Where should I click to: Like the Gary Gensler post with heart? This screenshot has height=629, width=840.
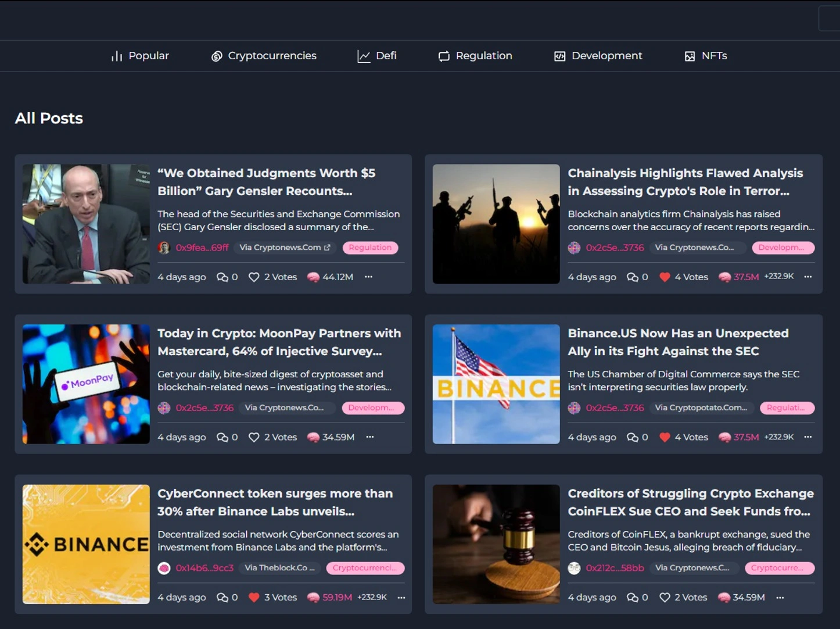point(254,277)
